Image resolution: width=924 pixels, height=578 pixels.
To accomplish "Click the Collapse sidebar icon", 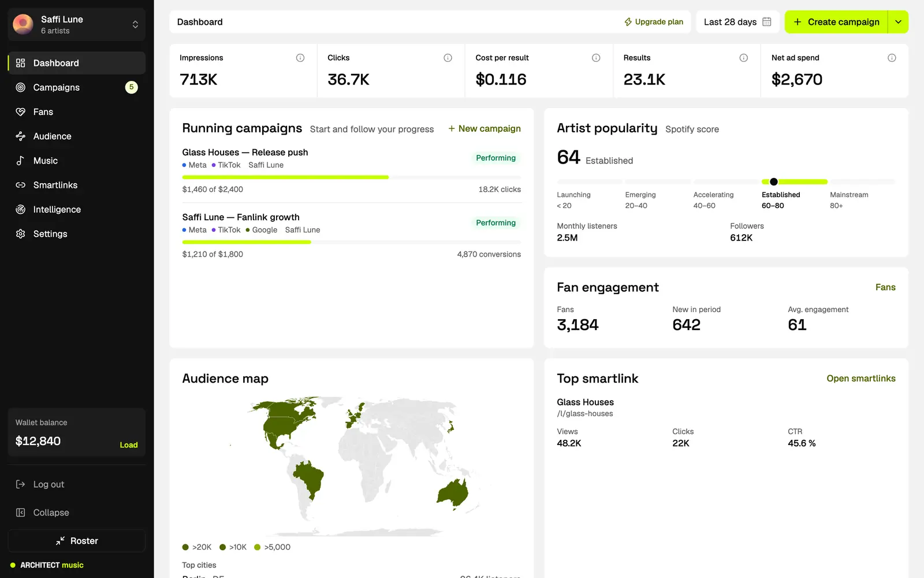I will coord(20,513).
